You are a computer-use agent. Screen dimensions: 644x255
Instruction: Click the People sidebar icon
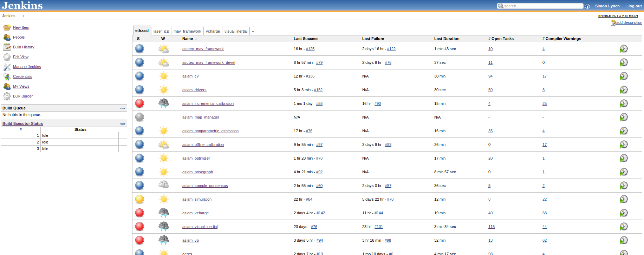point(7,37)
